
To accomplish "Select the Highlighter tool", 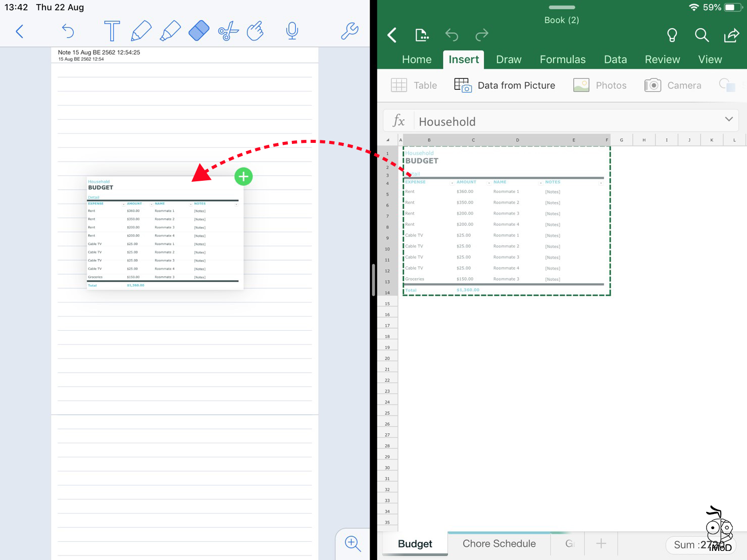I will pyautogui.click(x=170, y=31).
